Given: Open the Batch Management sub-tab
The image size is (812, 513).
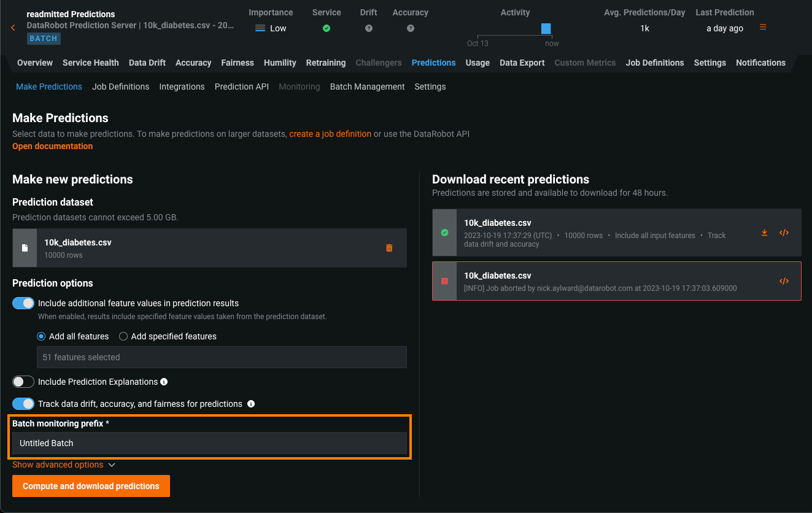Looking at the screenshot, I should 367,87.
